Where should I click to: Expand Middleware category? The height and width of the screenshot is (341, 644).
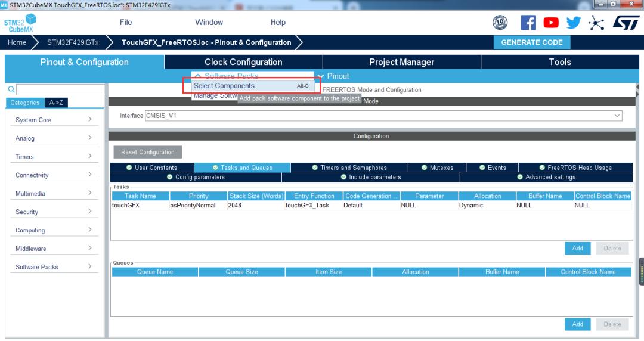coord(54,249)
